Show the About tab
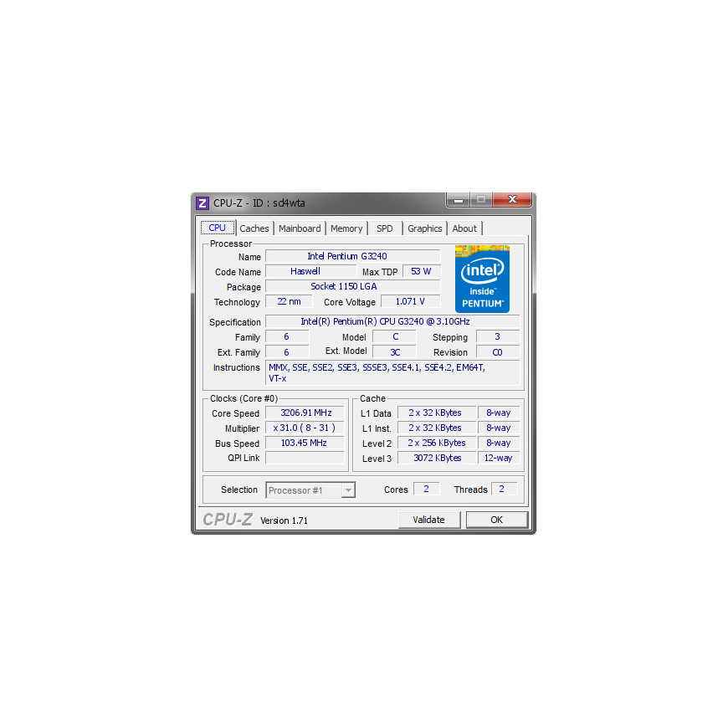The height and width of the screenshot is (728, 728). coord(464,228)
